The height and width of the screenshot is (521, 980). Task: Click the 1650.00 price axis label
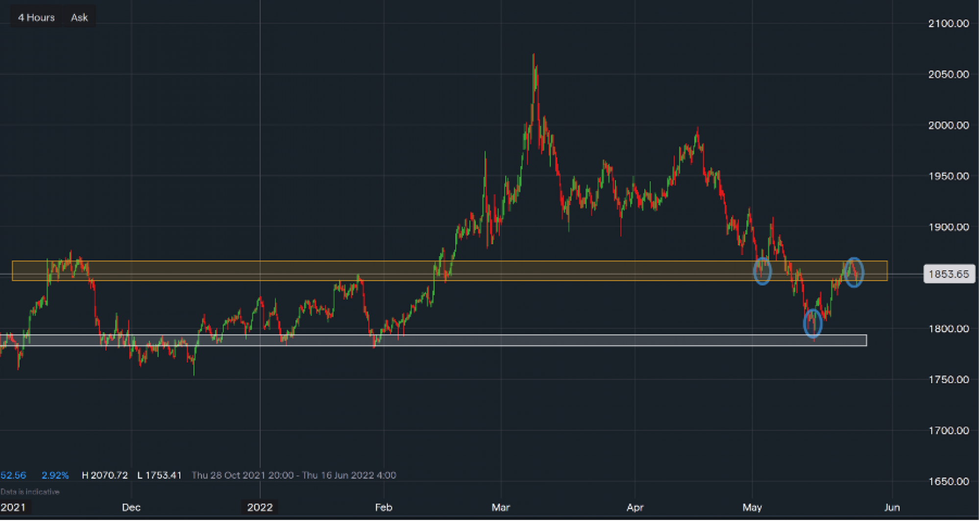pyautogui.click(x=948, y=481)
